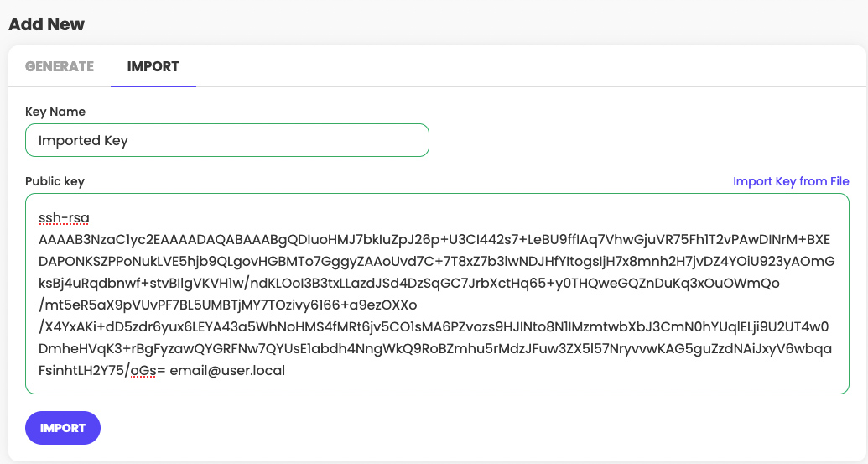
Task: Click the Key Name label
Action: [55, 112]
